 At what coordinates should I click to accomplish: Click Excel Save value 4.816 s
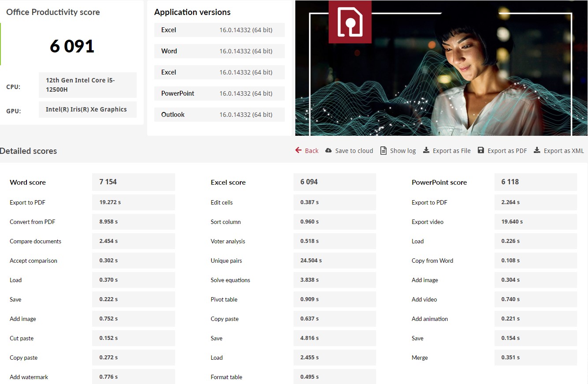click(x=335, y=338)
